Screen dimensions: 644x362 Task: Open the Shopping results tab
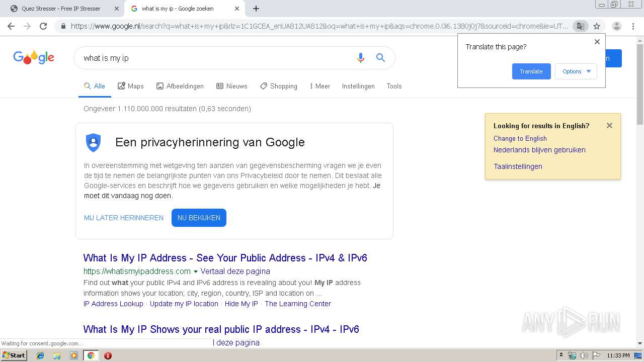pos(279,86)
